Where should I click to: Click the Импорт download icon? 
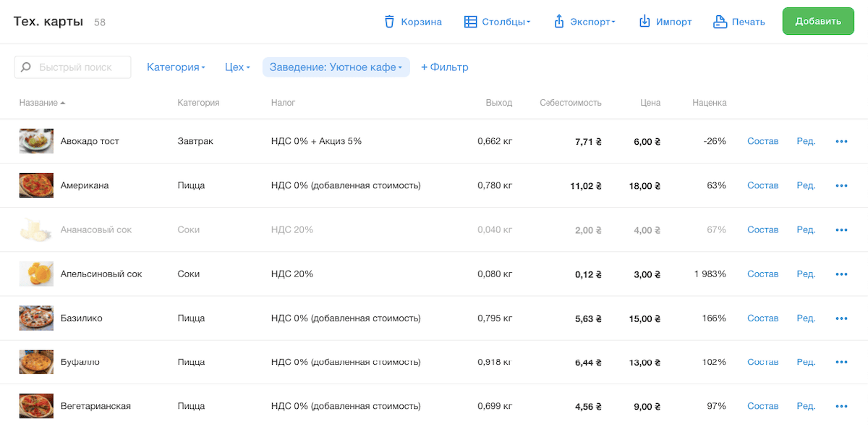(x=644, y=22)
